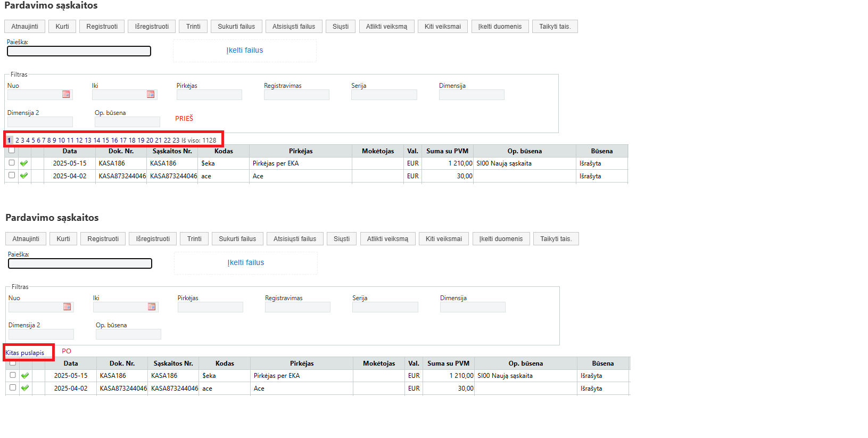Open Iki date calendar icon in PO panel

tap(152, 307)
